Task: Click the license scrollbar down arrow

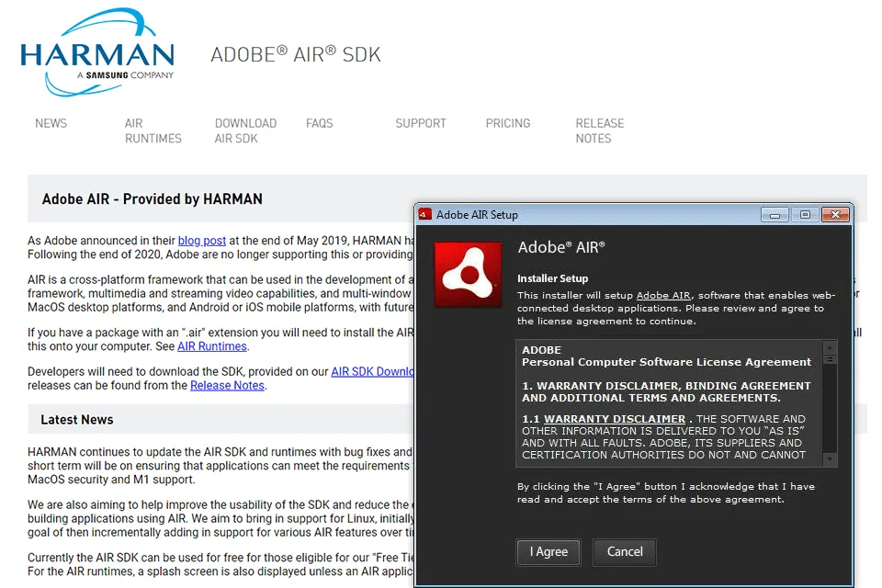Action: pos(830,460)
